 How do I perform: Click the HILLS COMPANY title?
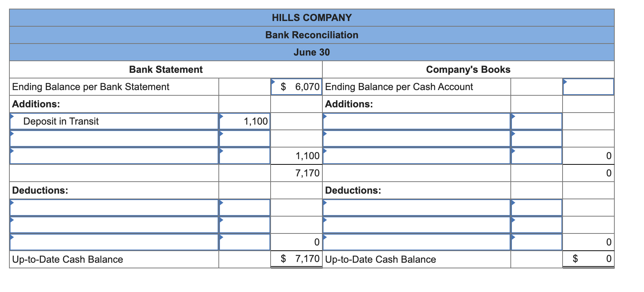tap(312, 18)
